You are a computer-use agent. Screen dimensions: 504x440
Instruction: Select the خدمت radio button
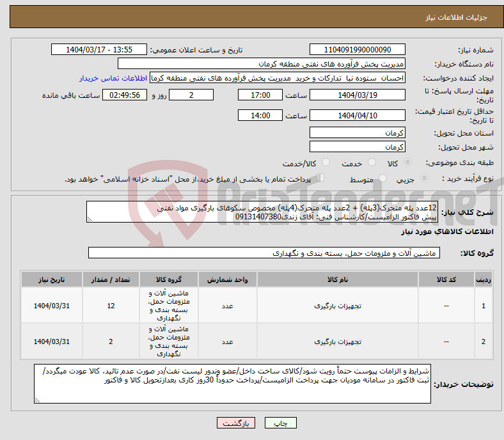point(372,162)
